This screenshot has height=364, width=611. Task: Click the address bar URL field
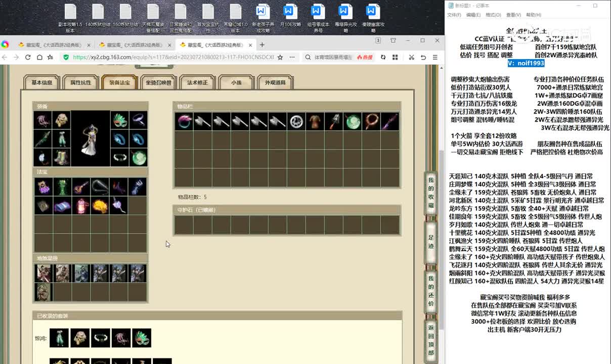tap(173, 58)
